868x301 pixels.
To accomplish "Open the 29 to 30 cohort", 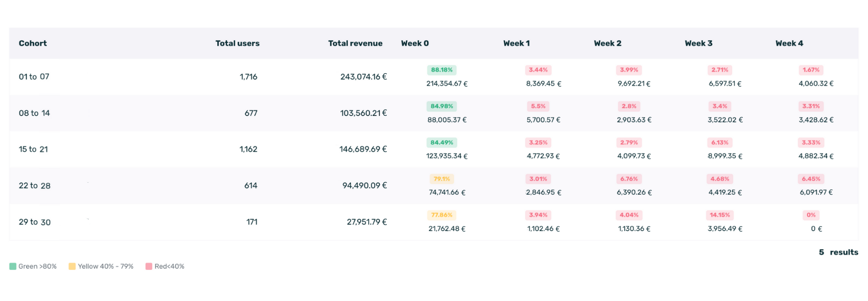I will point(35,222).
